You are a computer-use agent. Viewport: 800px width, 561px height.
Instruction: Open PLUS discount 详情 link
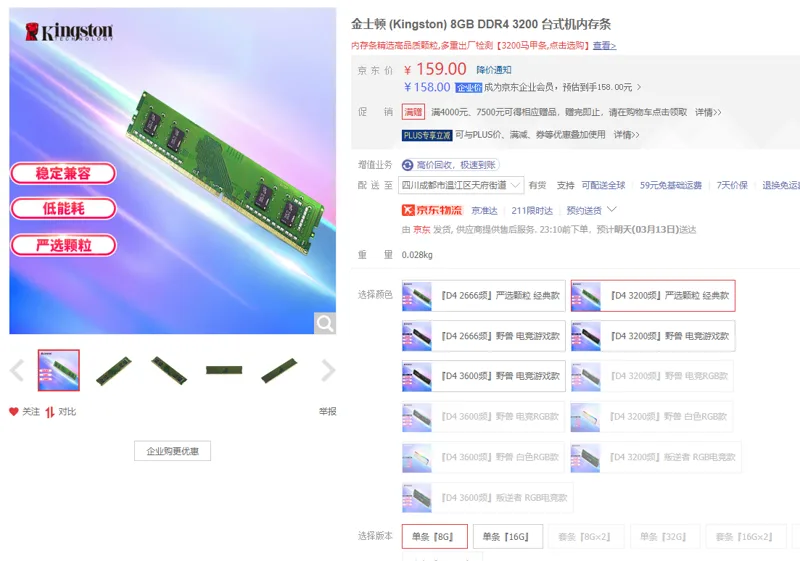point(626,135)
